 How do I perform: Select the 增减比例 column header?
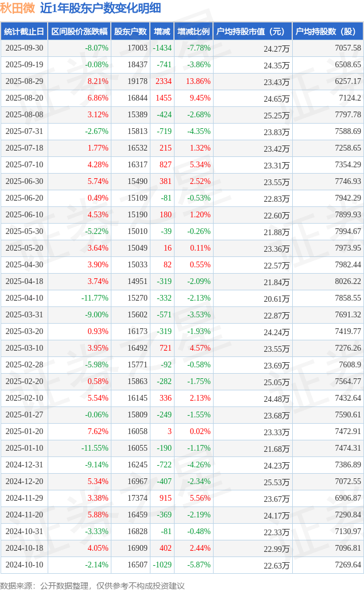click(x=193, y=32)
